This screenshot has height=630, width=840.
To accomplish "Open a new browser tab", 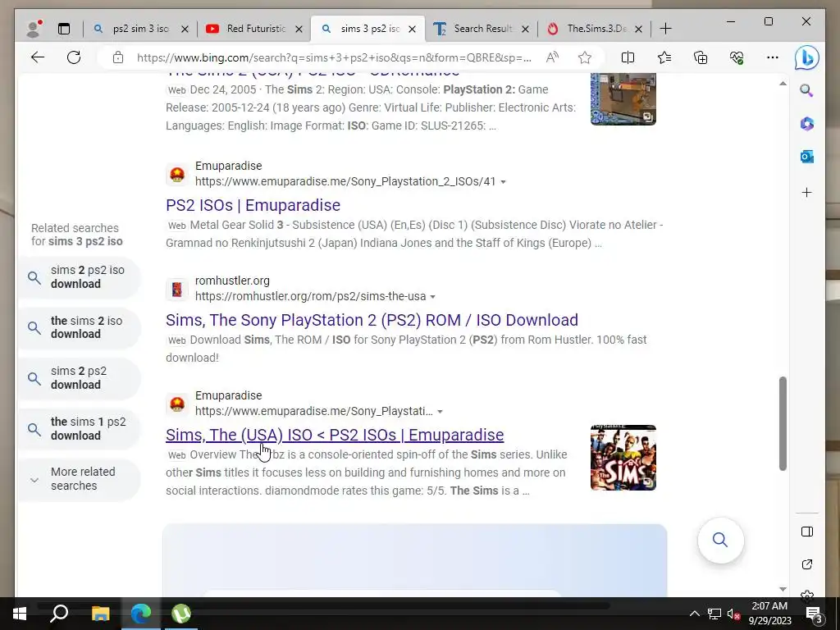I will click(665, 29).
